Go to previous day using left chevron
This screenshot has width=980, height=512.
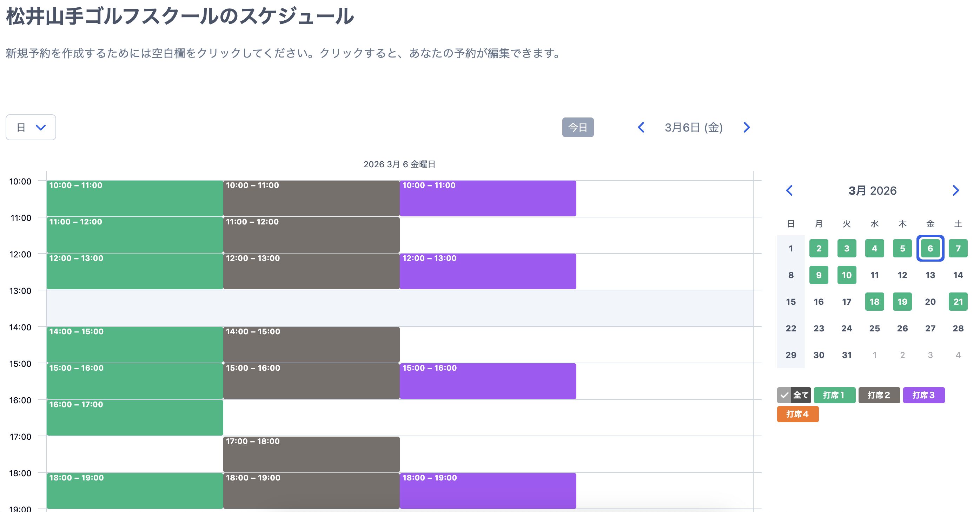(641, 127)
